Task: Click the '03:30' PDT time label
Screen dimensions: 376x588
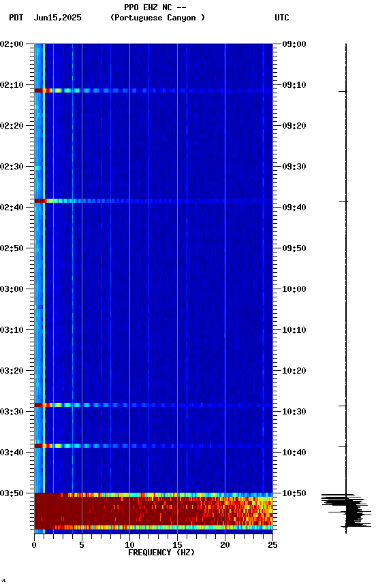Action: 12,412
